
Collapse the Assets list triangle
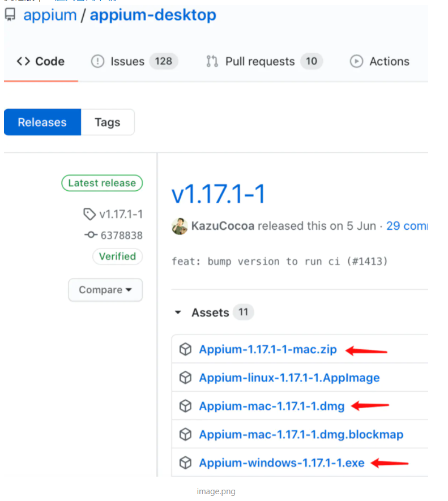pyautogui.click(x=178, y=312)
